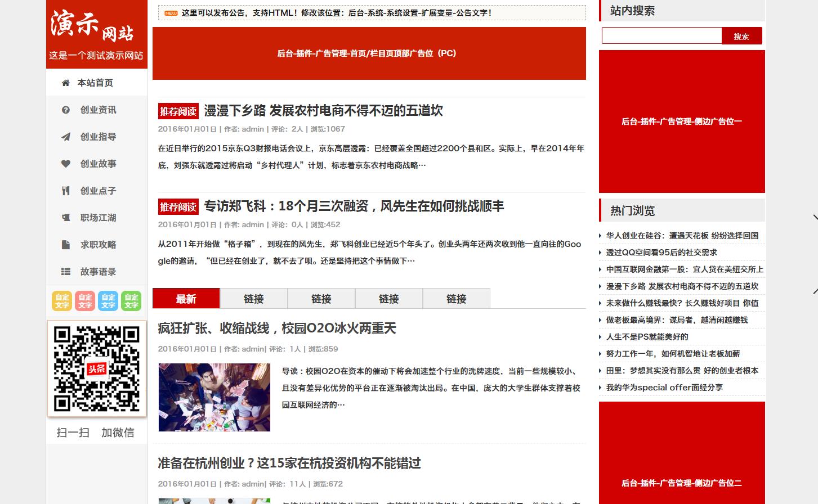Click inside the 站内搜索 search box
The image size is (818, 504).
click(x=661, y=35)
